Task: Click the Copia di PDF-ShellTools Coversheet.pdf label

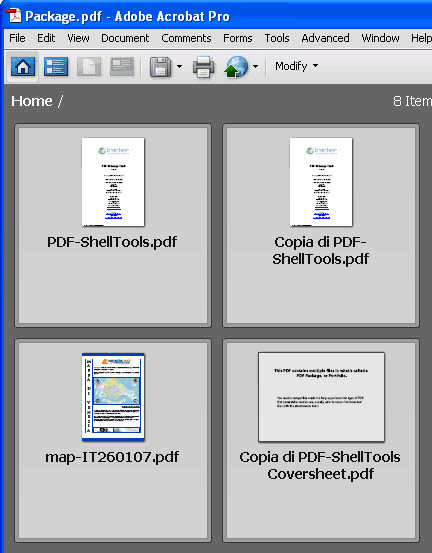Action: point(320,466)
